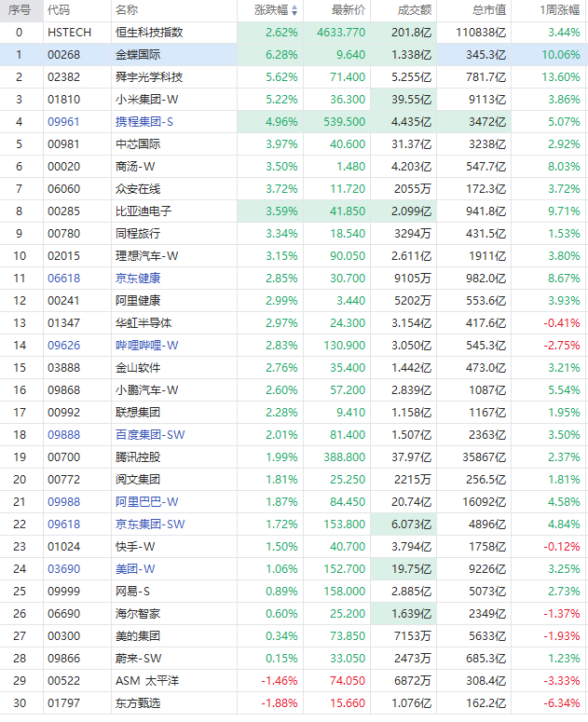Open the 携程集团-S stock link
The width and height of the screenshot is (588, 722).
coord(144,122)
